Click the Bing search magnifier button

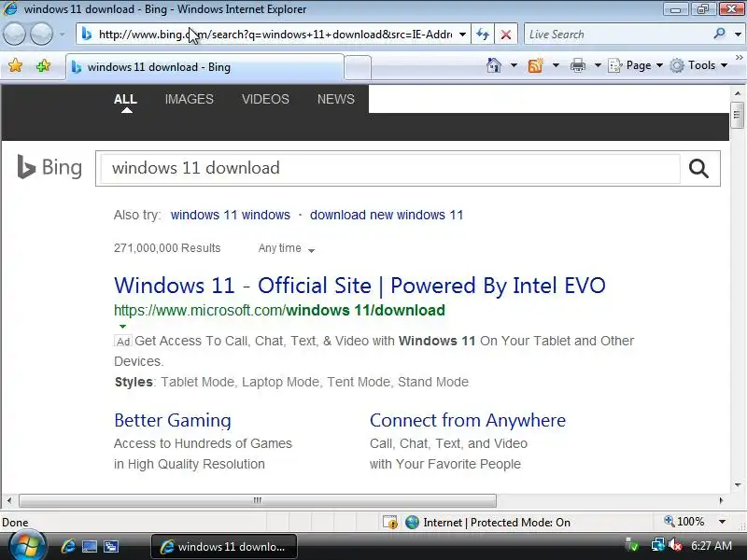pyautogui.click(x=698, y=168)
